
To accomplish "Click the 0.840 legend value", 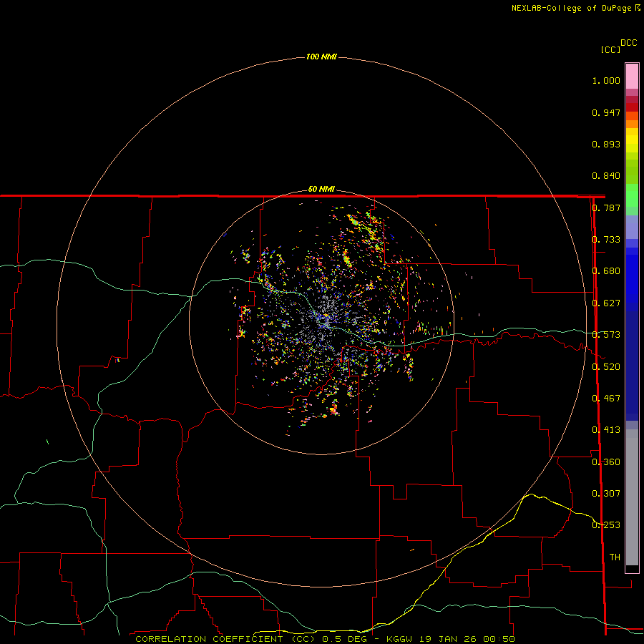I will pyautogui.click(x=606, y=176).
